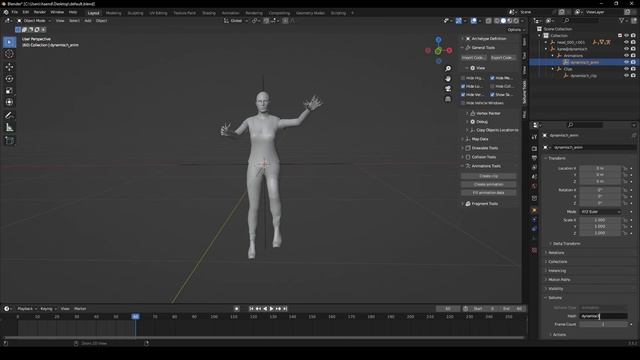Hide Animations row using eye icon
The image size is (640, 360).
click(x=626, y=56)
